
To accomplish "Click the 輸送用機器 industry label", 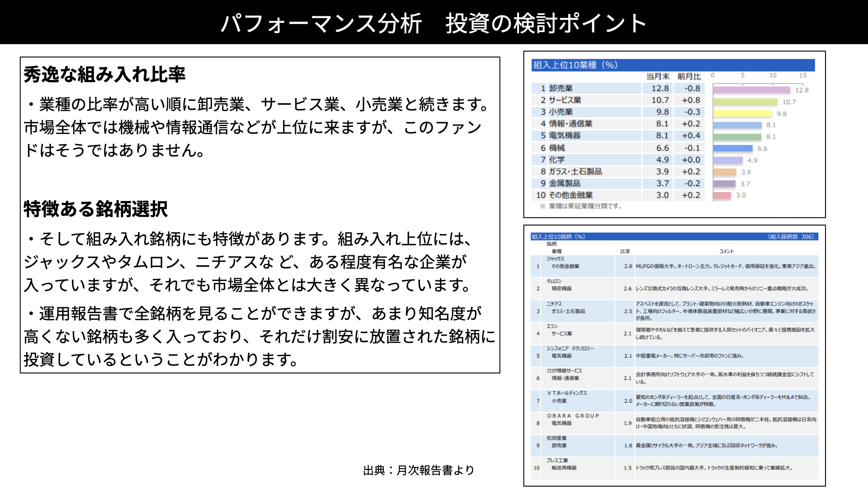I will click(x=564, y=468).
